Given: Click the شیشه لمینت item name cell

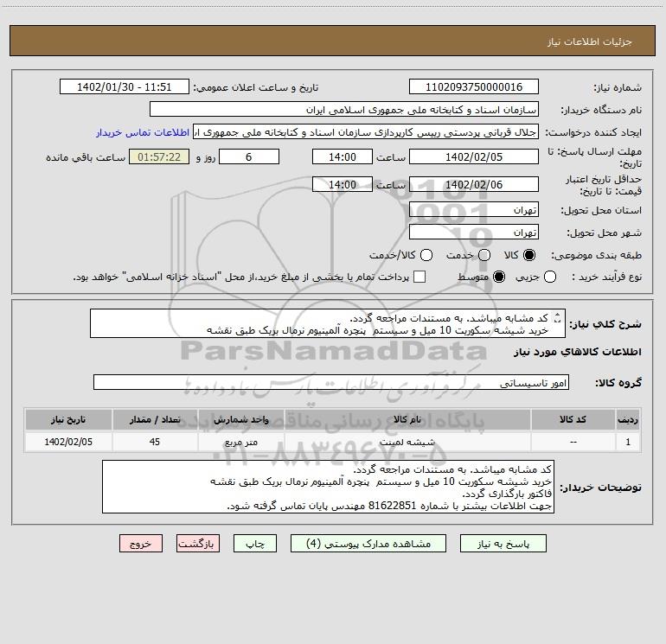Looking at the screenshot, I should [407, 442].
